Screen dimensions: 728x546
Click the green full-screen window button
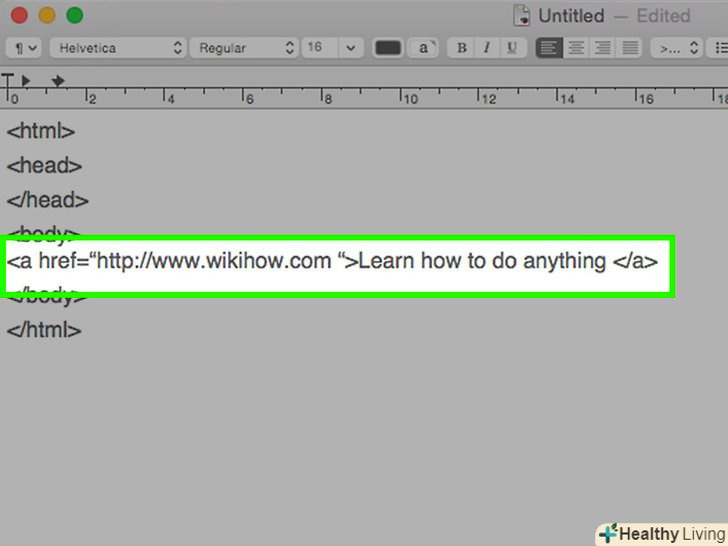tap(75, 15)
